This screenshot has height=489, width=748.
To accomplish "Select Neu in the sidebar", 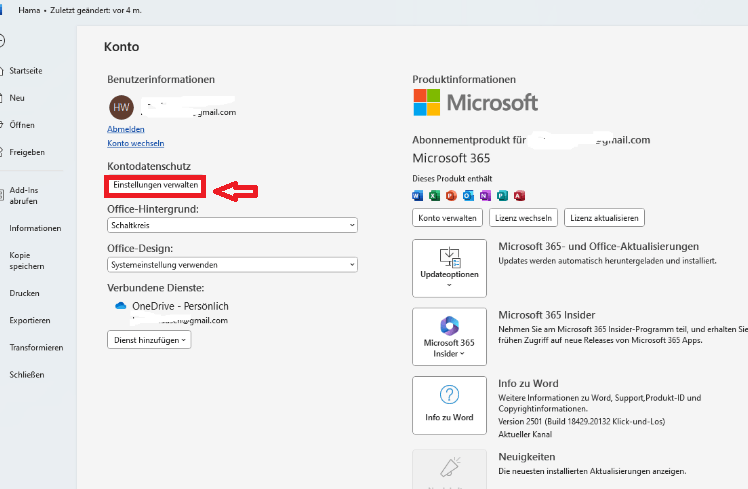I will tap(17, 98).
